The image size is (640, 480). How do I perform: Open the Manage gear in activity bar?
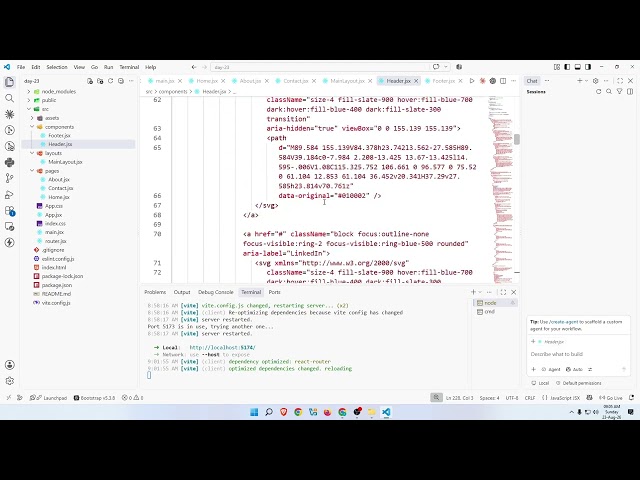click(9, 381)
